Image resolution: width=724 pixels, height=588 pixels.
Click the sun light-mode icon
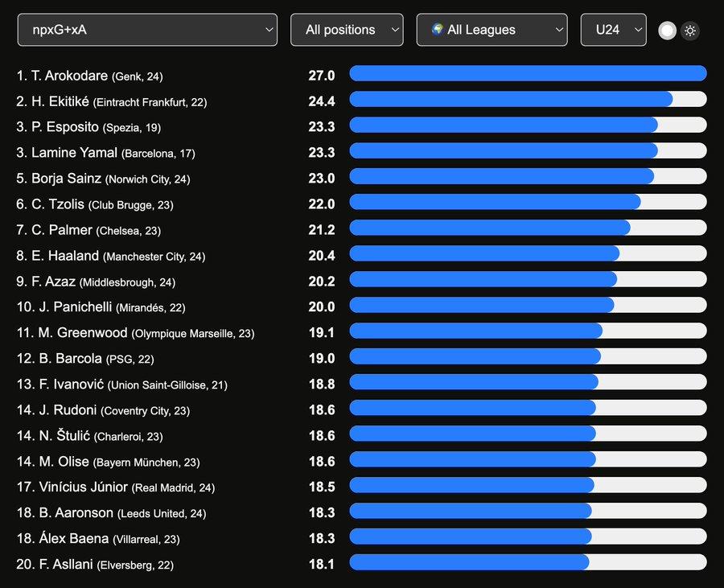click(x=690, y=31)
